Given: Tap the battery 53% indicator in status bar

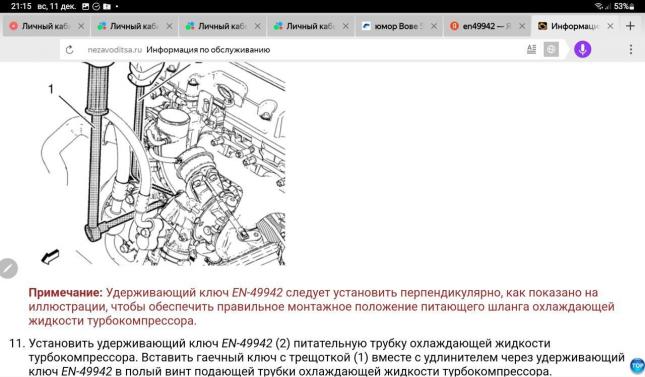Looking at the screenshot, I should click(624, 6).
